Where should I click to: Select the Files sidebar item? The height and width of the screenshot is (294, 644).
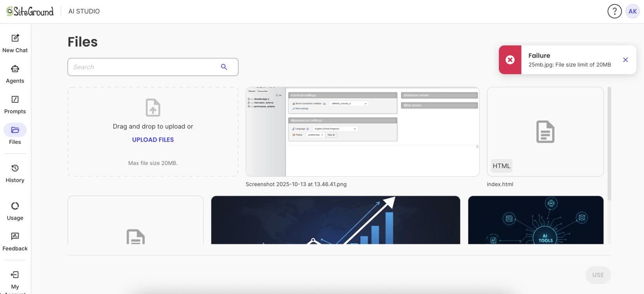tap(15, 134)
